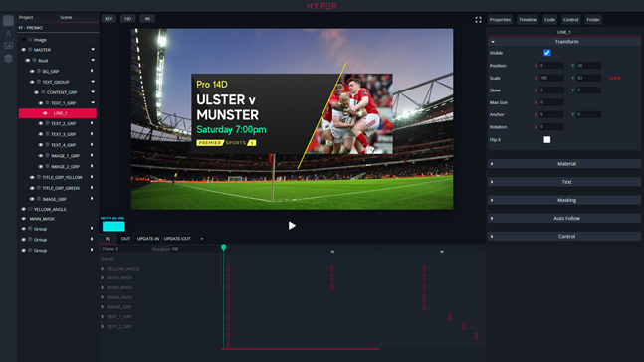The width and height of the screenshot is (644, 362).
Task: Select the IN timeline tab
Action: (108, 239)
